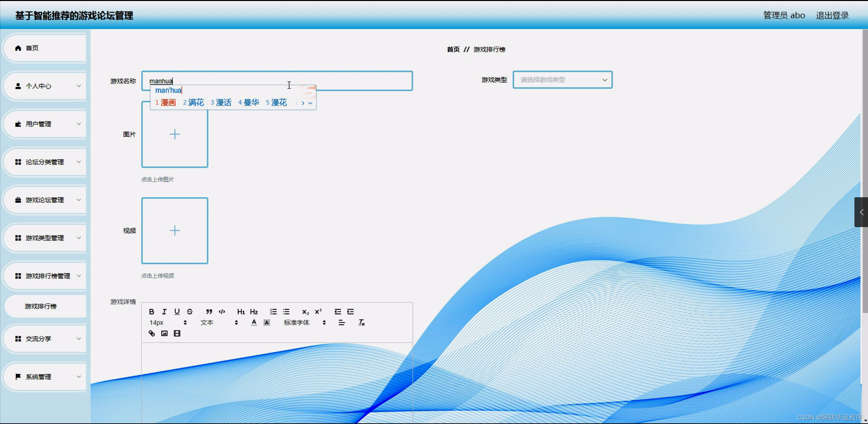This screenshot has width=868, height=424.
Task: Expand the 论坛分类管理 sidebar menu
Action: pyautogui.click(x=45, y=162)
